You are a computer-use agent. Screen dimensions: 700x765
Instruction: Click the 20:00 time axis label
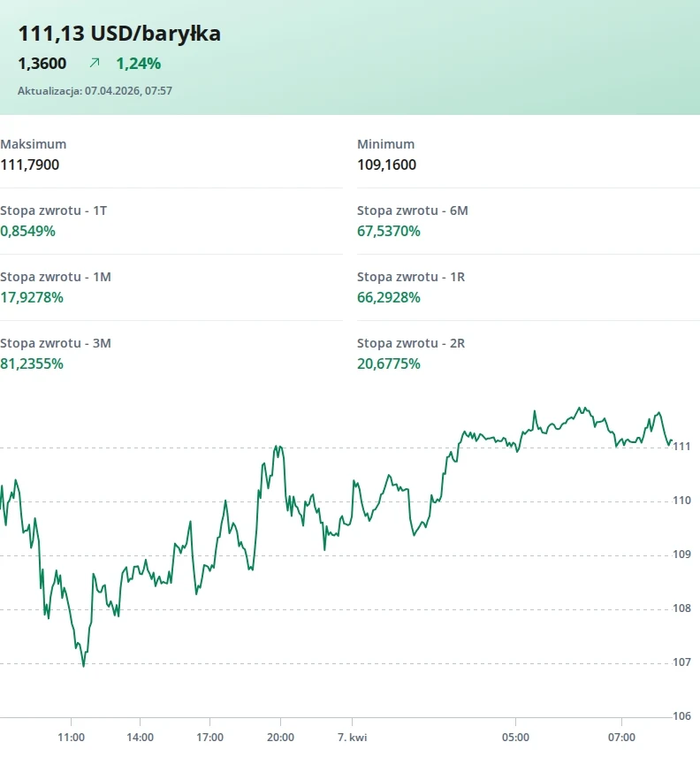point(280,737)
